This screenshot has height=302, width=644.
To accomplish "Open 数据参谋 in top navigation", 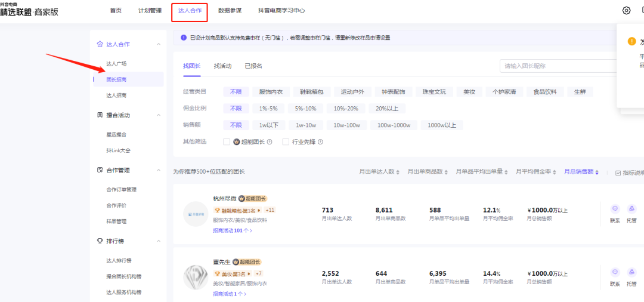I will 230,11.
